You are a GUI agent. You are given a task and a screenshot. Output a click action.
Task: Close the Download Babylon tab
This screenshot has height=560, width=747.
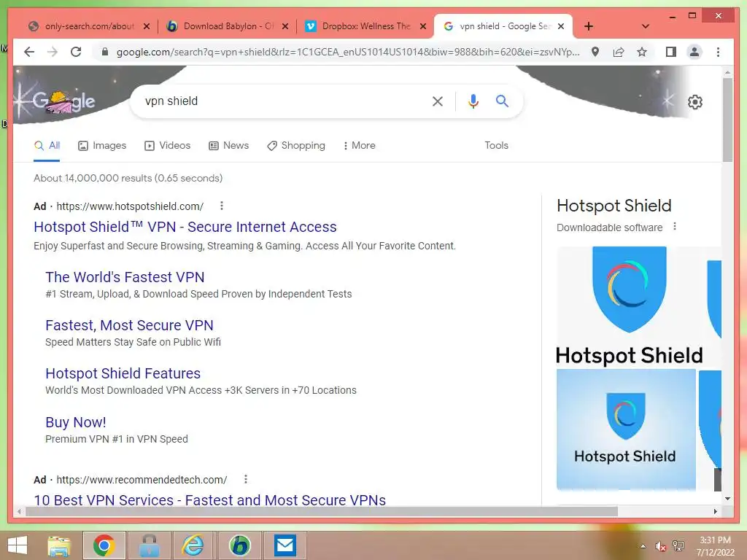285,26
